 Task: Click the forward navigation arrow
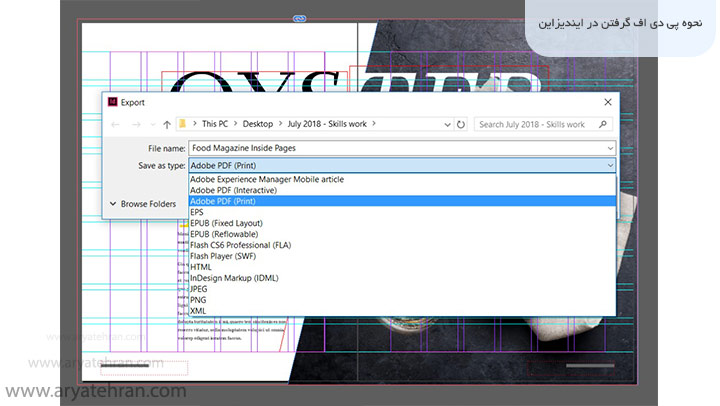pyautogui.click(x=134, y=125)
